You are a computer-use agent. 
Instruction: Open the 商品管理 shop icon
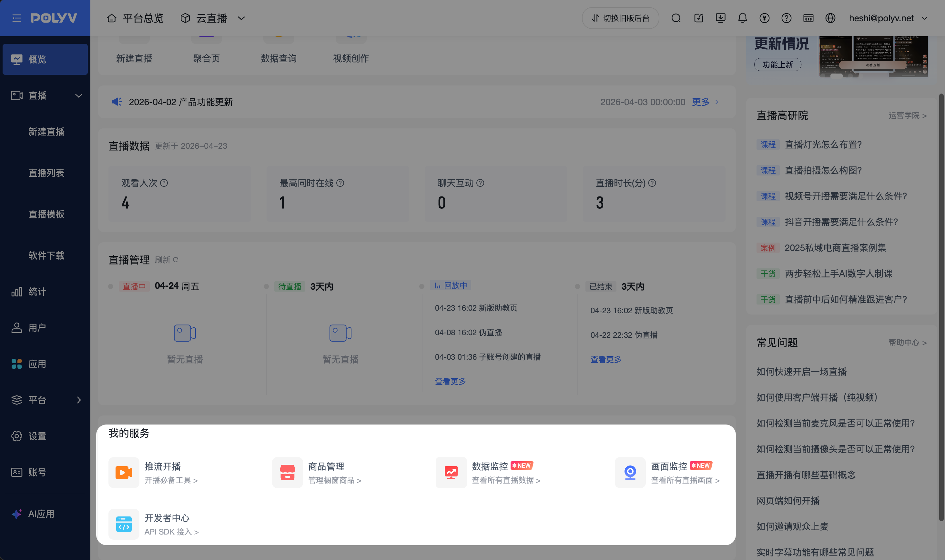287,473
